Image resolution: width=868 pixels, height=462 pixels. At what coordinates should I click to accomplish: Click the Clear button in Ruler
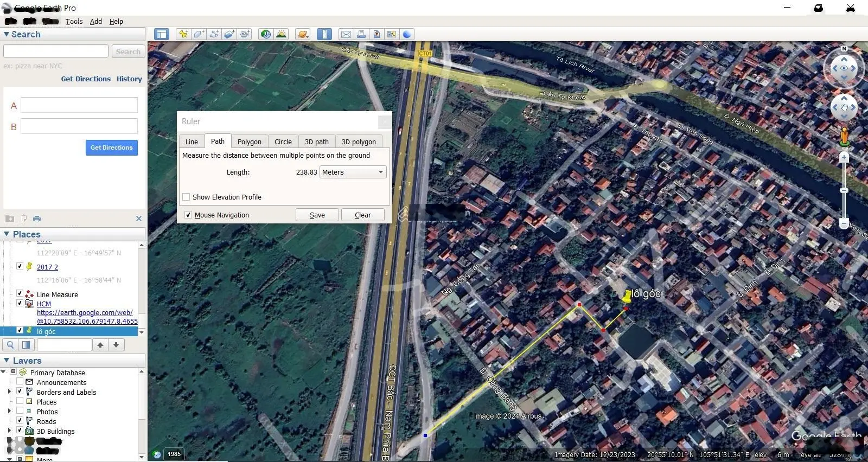[363, 215]
